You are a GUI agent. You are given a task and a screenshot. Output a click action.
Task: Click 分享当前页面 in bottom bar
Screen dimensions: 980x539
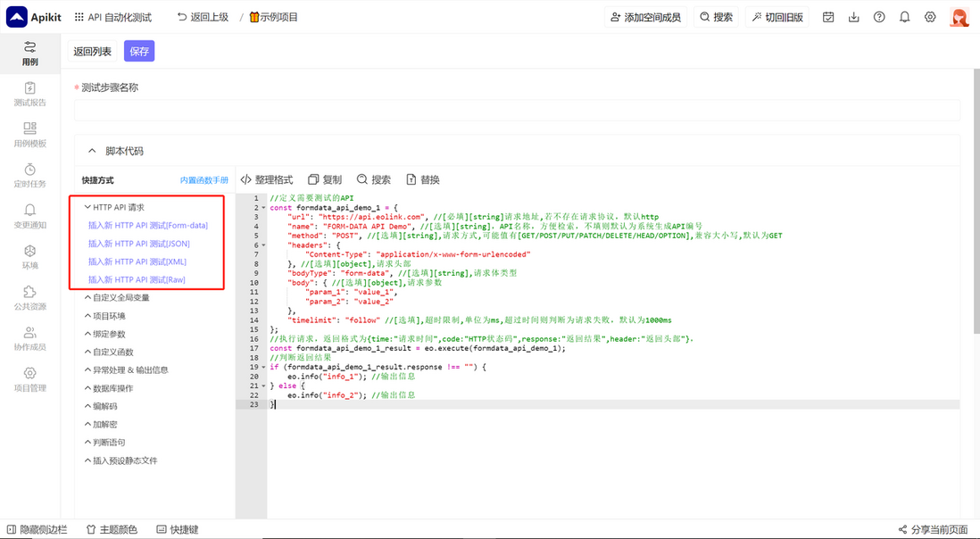pyautogui.click(x=933, y=530)
